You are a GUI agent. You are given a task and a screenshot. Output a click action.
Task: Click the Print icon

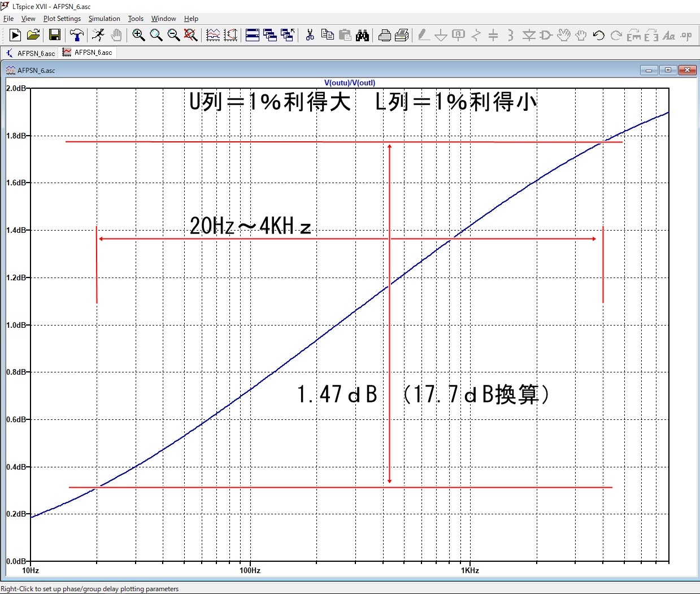384,35
